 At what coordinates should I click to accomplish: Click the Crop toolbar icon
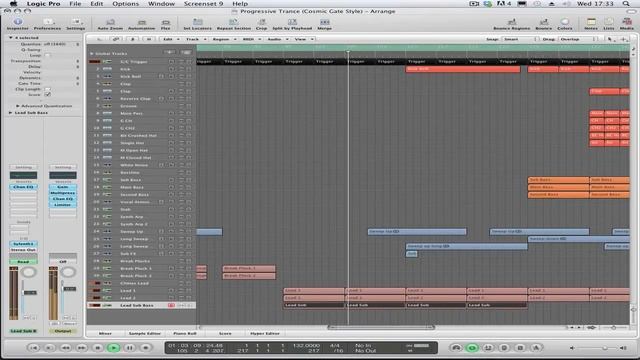(262, 24)
